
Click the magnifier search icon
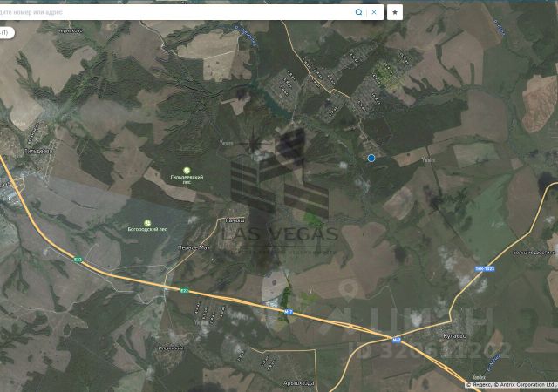coord(358,12)
